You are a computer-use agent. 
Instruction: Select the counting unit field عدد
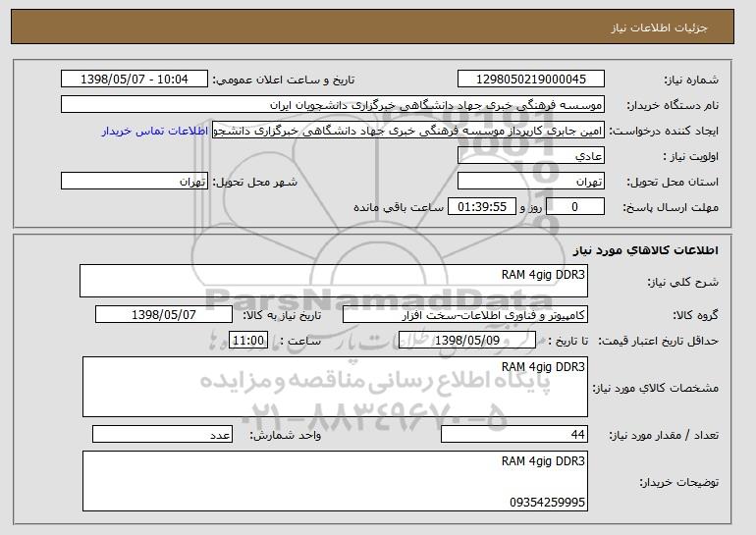click(162, 434)
